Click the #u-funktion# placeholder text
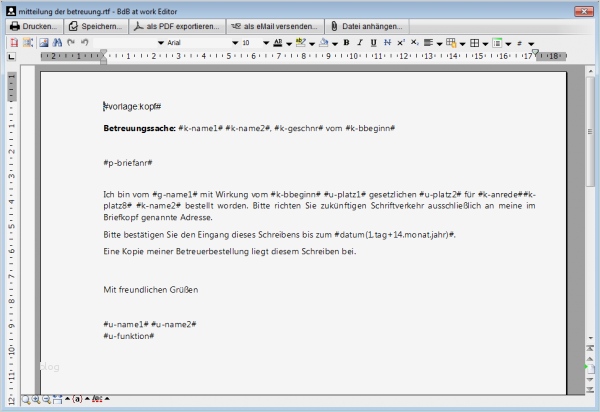The image size is (600, 412). tap(129, 336)
